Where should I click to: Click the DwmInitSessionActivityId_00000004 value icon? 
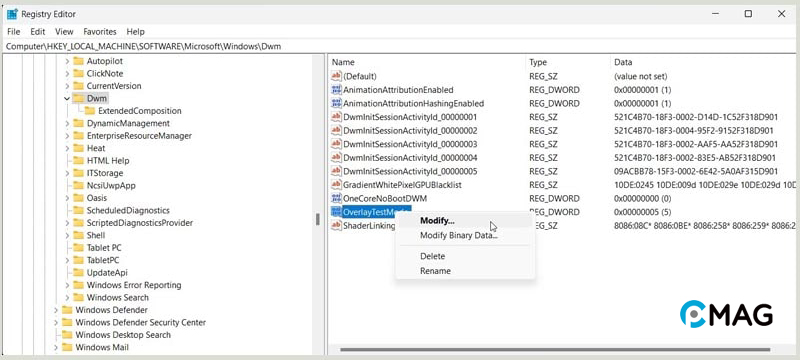[336, 158]
